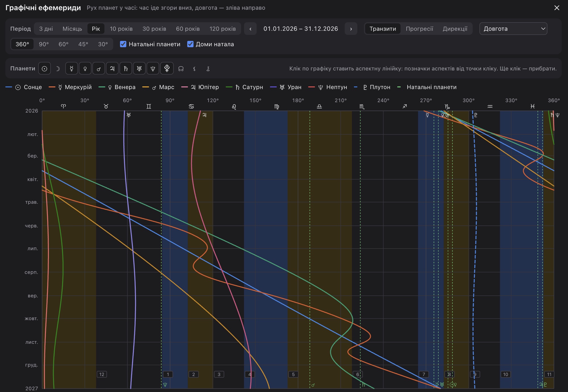The height and width of the screenshot is (392, 568).
Task: Click house 5 marker on chart
Action: click(293, 374)
